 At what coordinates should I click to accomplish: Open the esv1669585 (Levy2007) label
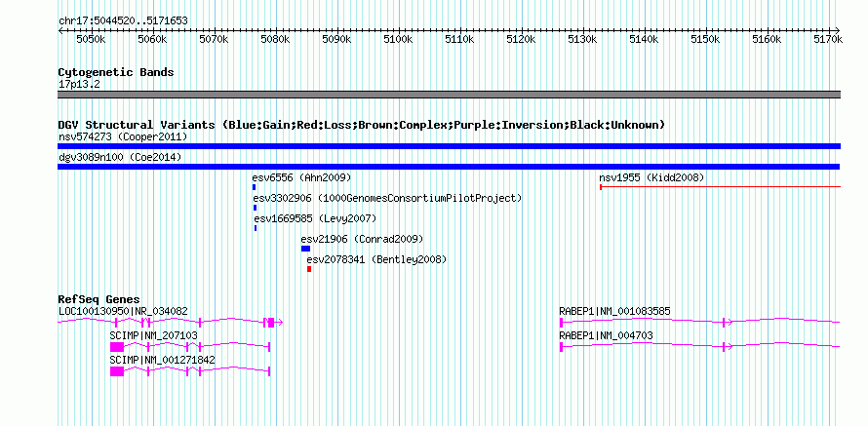(x=315, y=218)
